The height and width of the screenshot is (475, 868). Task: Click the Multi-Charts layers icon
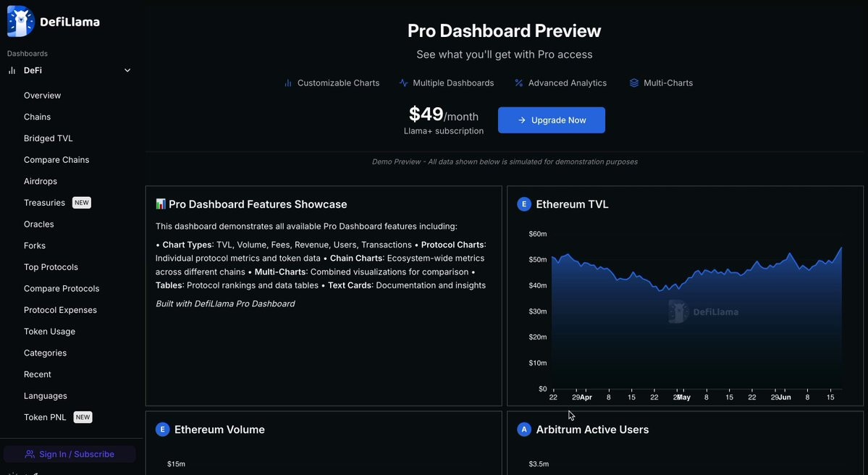[634, 83]
